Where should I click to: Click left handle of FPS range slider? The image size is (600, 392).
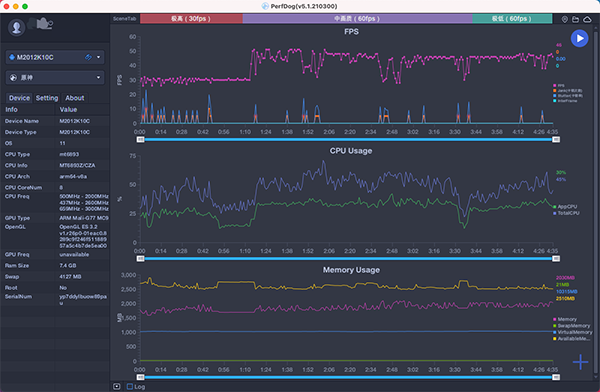click(140, 140)
